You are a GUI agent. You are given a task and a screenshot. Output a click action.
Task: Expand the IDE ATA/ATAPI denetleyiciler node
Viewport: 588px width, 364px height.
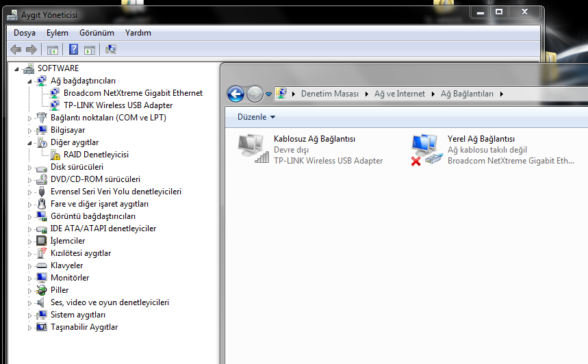29,229
